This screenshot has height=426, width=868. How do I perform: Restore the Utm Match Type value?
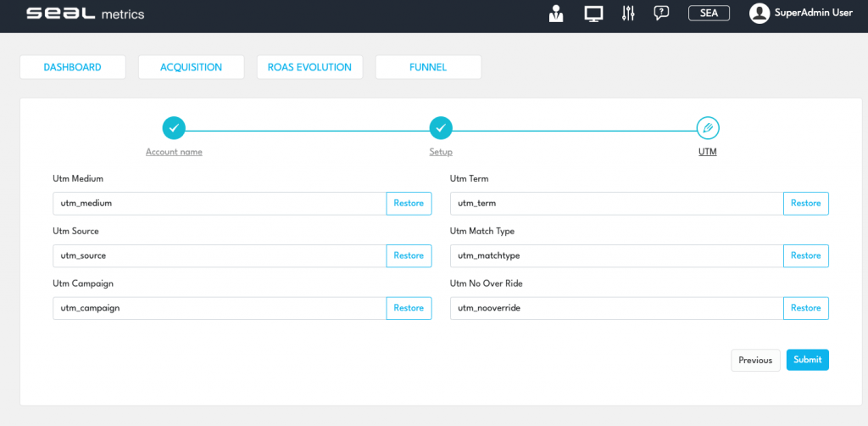(805, 255)
